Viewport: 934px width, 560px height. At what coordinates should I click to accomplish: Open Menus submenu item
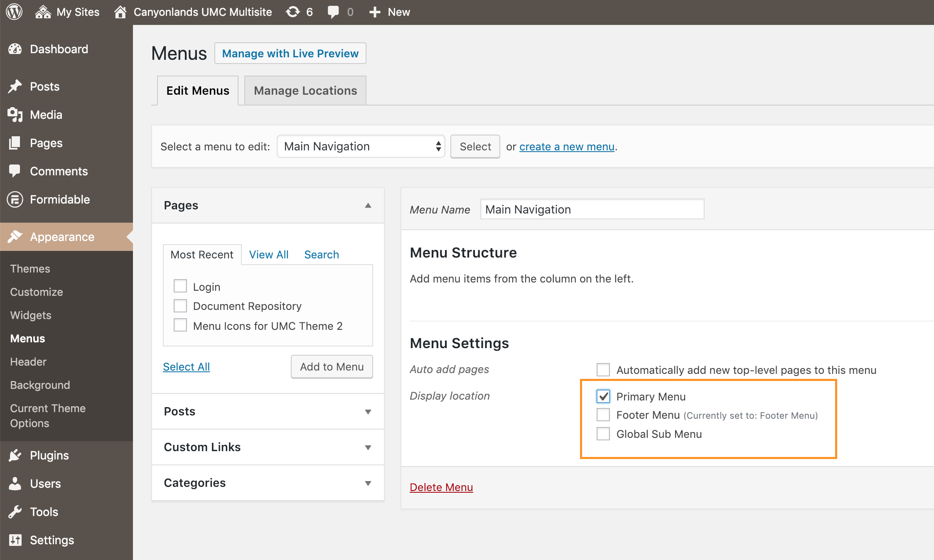click(27, 339)
